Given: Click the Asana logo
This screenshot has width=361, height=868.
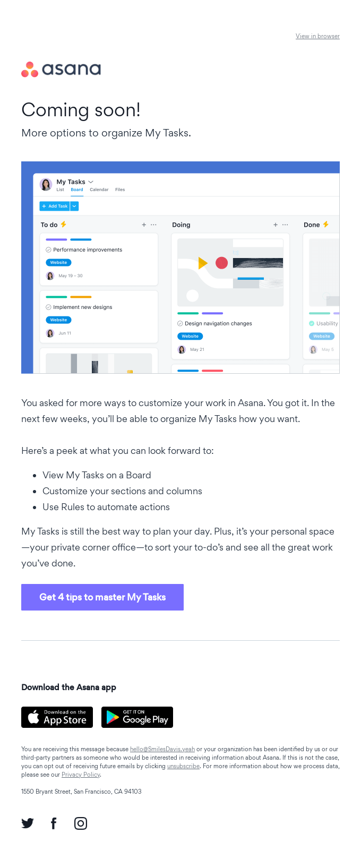Looking at the screenshot, I should click(x=61, y=69).
